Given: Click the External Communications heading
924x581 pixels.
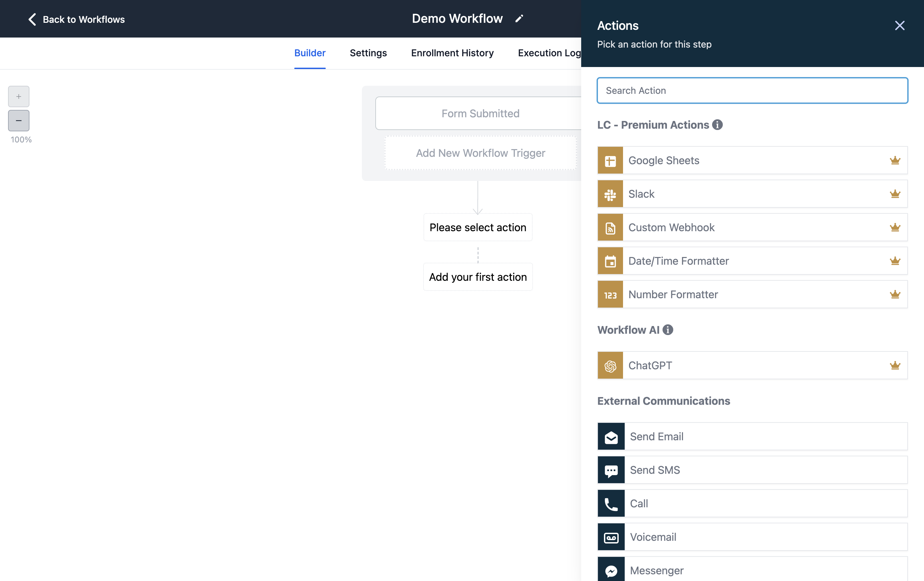Looking at the screenshot, I should pyautogui.click(x=664, y=401).
